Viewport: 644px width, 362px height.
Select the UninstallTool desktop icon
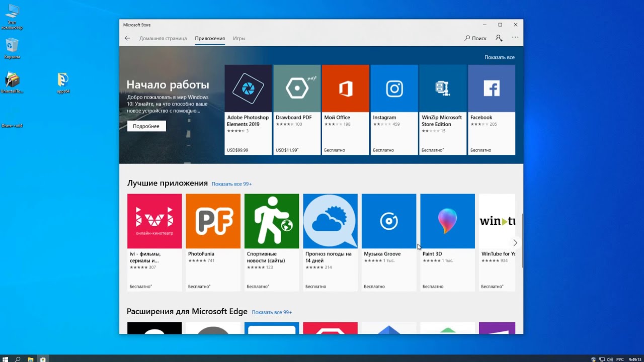(x=12, y=83)
